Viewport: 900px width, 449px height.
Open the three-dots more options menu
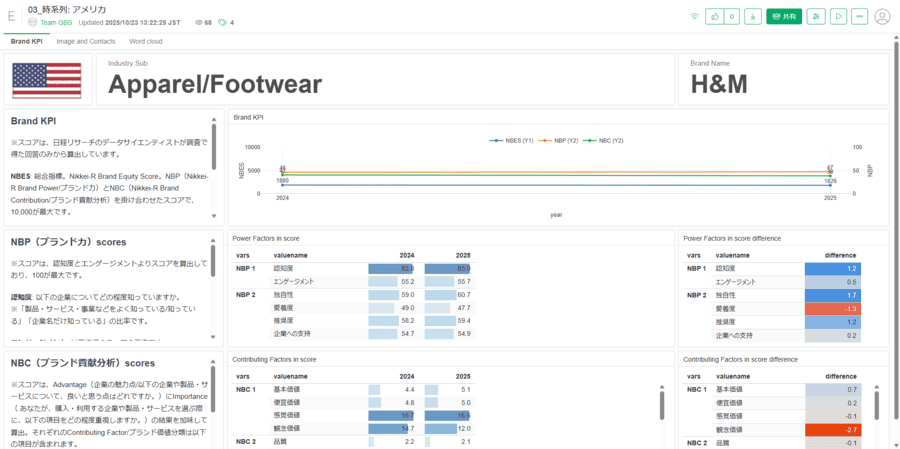tap(859, 17)
